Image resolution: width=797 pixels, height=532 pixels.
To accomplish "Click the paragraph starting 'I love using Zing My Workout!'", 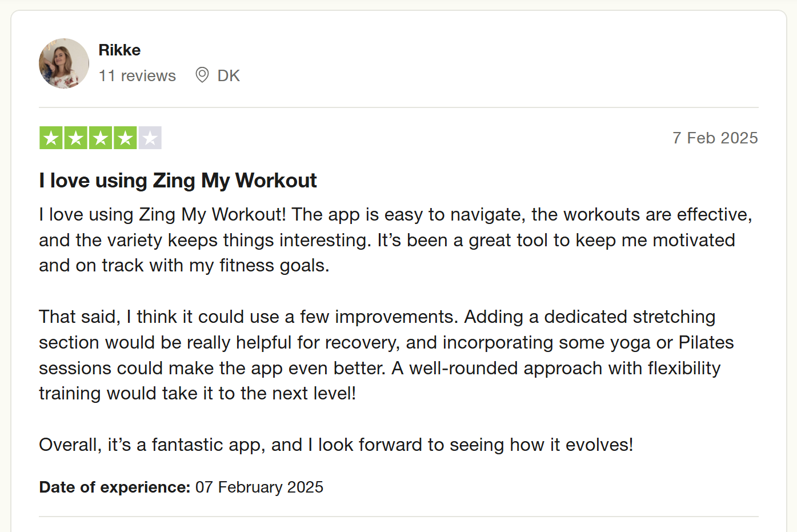I will (x=396, y=240).
